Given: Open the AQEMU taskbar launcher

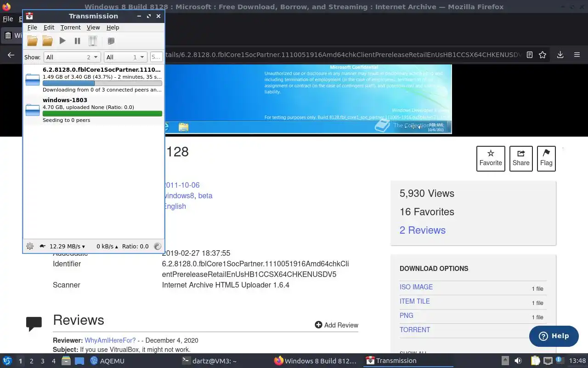Looking at the screenshot, I should pyautogui.click(x=107, y=361).
